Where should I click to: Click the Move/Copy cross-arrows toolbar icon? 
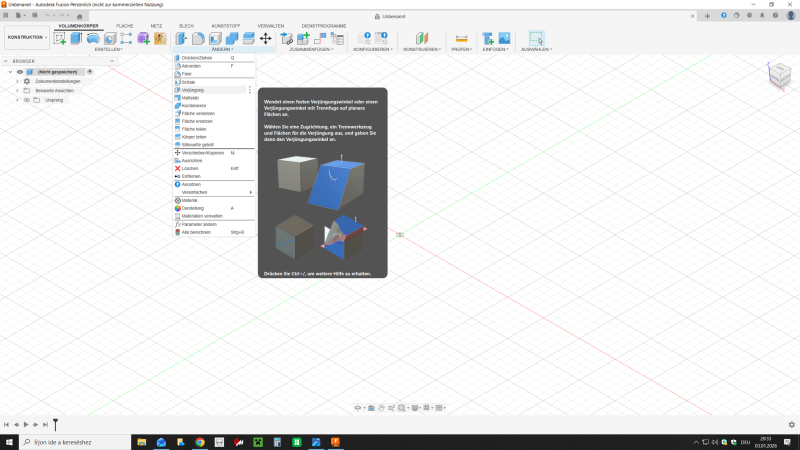point(266,38)
